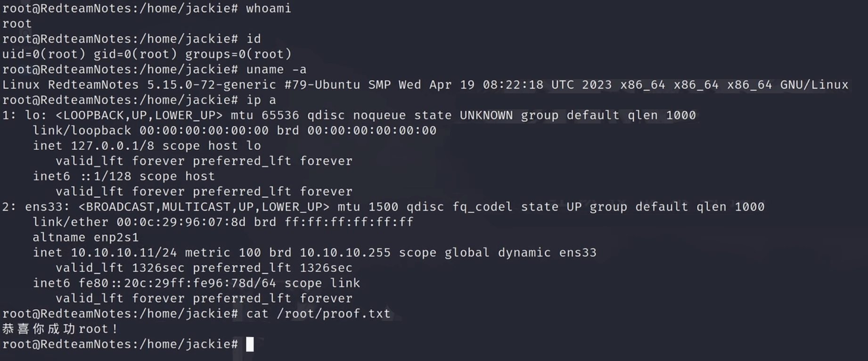The width and height of the screenshot is (868, 361).
Task: Click the loopback address 127.0.0.1/8
Action: (x=113, y=146)
